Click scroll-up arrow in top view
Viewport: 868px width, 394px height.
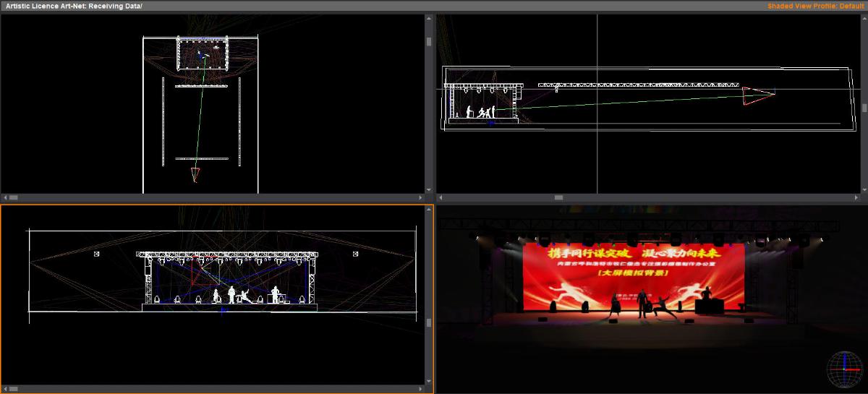[429, 18]
